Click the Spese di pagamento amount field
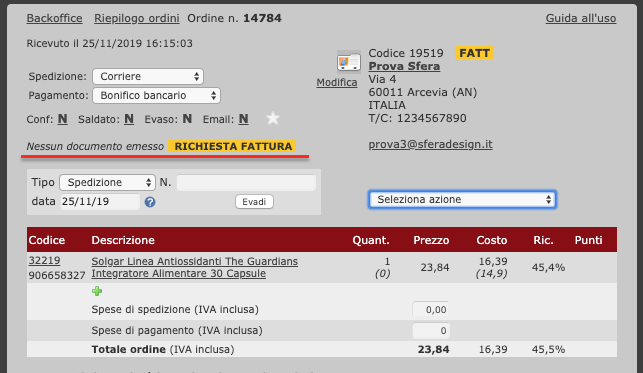643x373 pixels. [x=431, y=331]
